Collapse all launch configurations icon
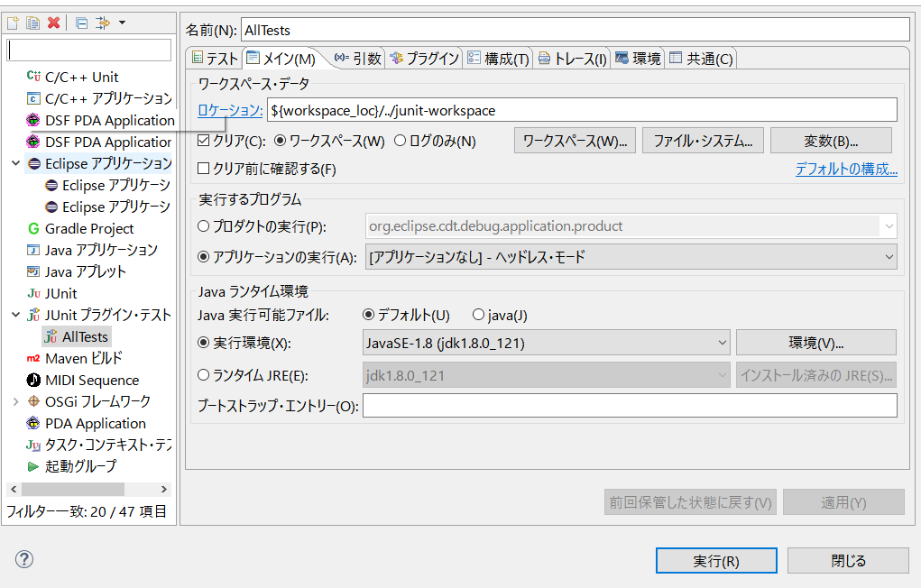921x588 pixels. pos(82,23)
